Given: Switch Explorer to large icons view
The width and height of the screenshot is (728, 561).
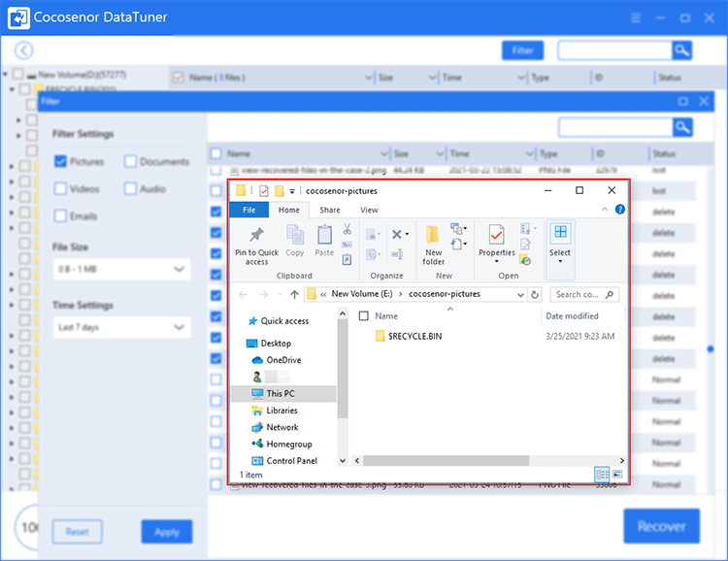Looking at the screenshot, I should click(x=617, y=475).
